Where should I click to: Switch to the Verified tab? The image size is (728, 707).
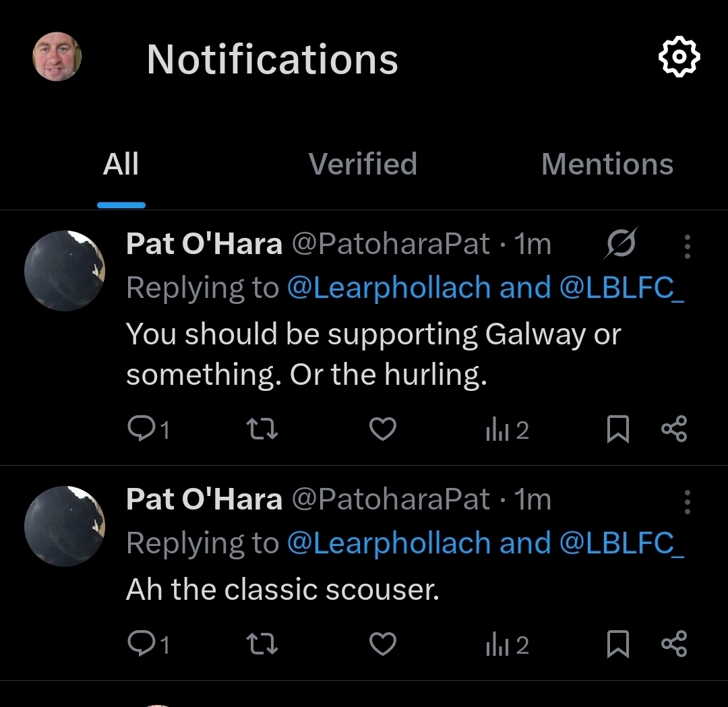coord(363,164)
